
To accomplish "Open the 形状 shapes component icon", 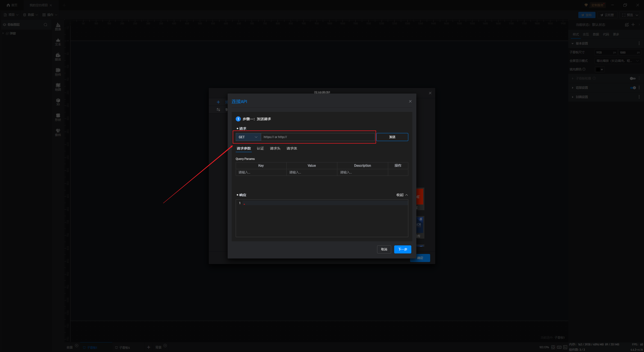I will (58, 117).
